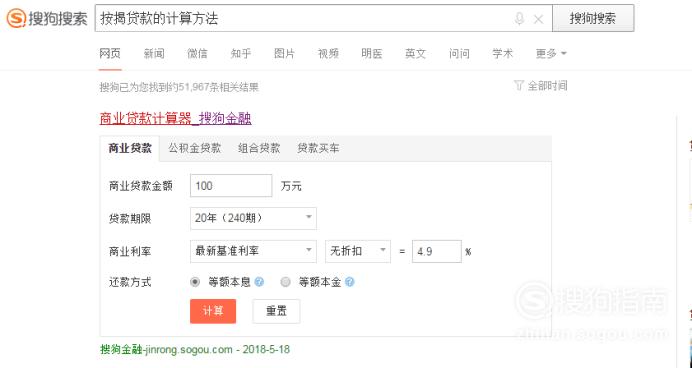Select 商业贷款 calculator tab
Viewport: 692px width, 368px height.
click(130, 149)
